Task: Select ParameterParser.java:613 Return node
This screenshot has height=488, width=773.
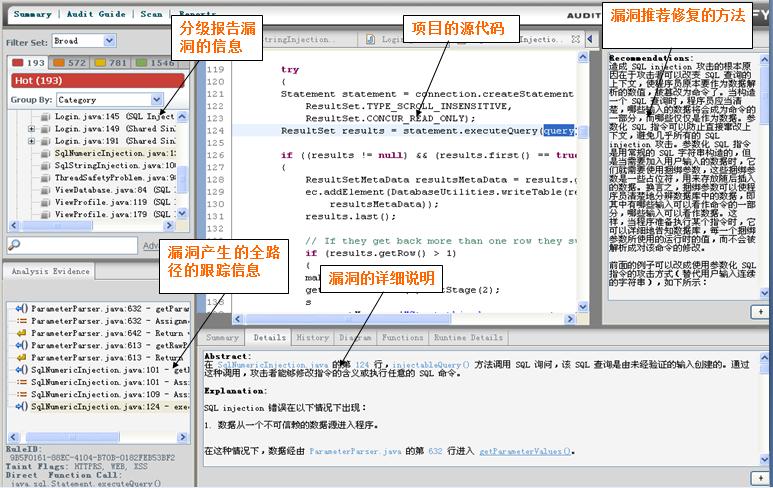Action: click(98, 358)
